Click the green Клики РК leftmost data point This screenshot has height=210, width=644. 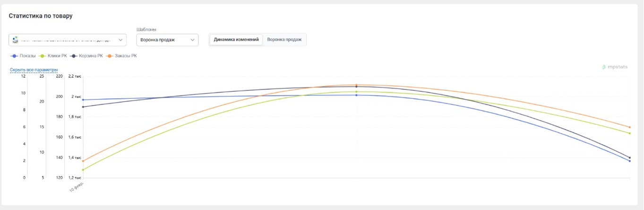pos(83,170)
